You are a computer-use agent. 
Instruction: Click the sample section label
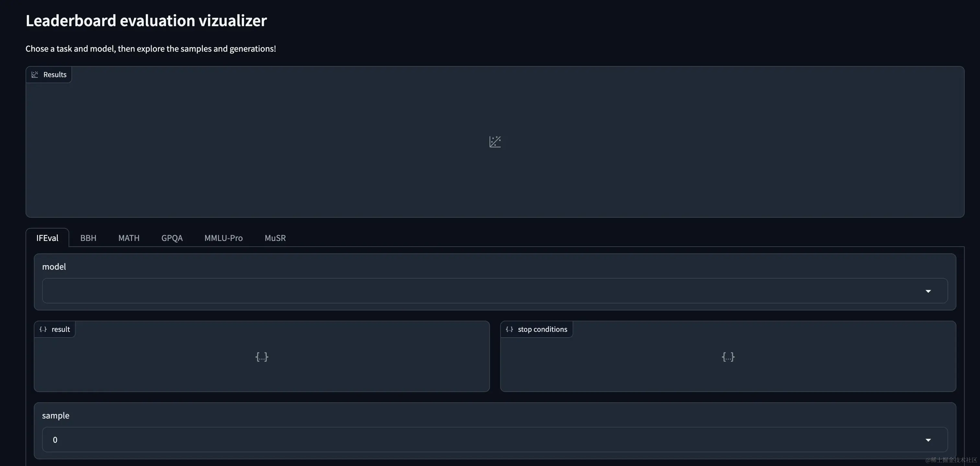(x=55, y=415)
